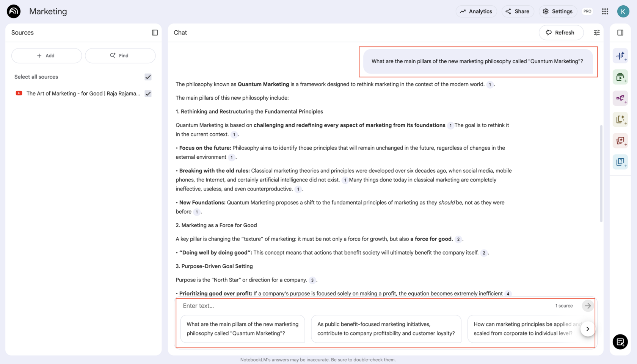This screenshot has height=364, width=637.
Task: Click the YouTube icon of the source
Action: tap(19, 93)
